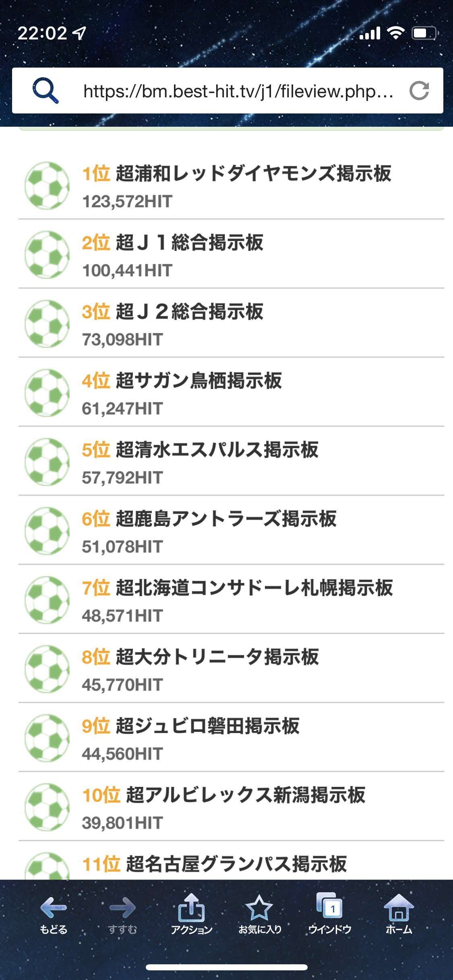Tap soccer ball icon beside 8位 大分トリニータ
Screen dimensions: 453x980
coord(47,669)
